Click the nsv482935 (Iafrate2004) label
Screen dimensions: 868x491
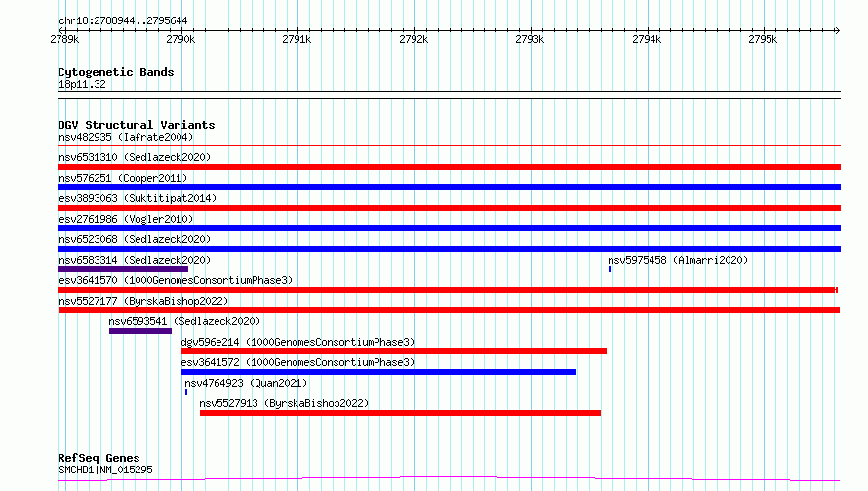pyautogui.click(x=126, y=137)
